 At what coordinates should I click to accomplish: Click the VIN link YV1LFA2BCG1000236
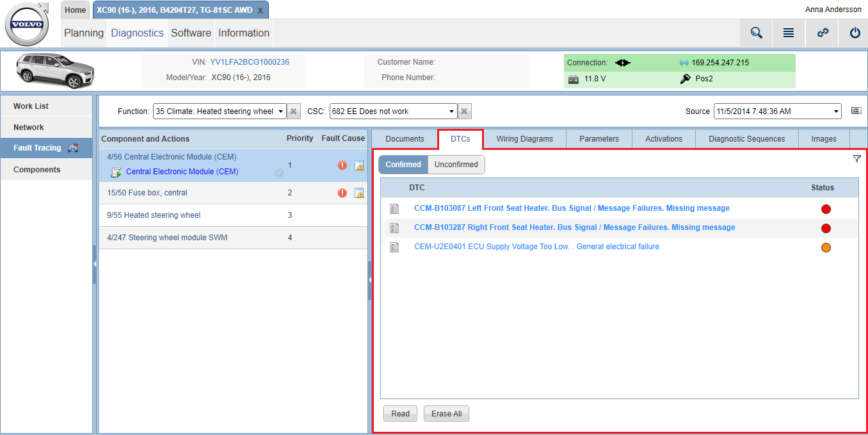250,62
